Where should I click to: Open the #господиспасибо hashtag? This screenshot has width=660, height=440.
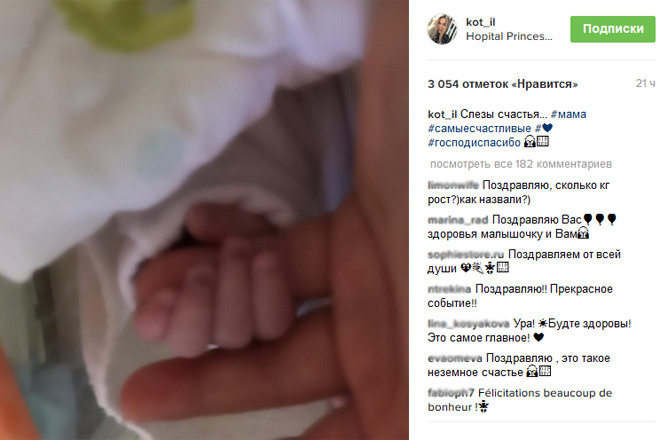click(x=474, y=142)
